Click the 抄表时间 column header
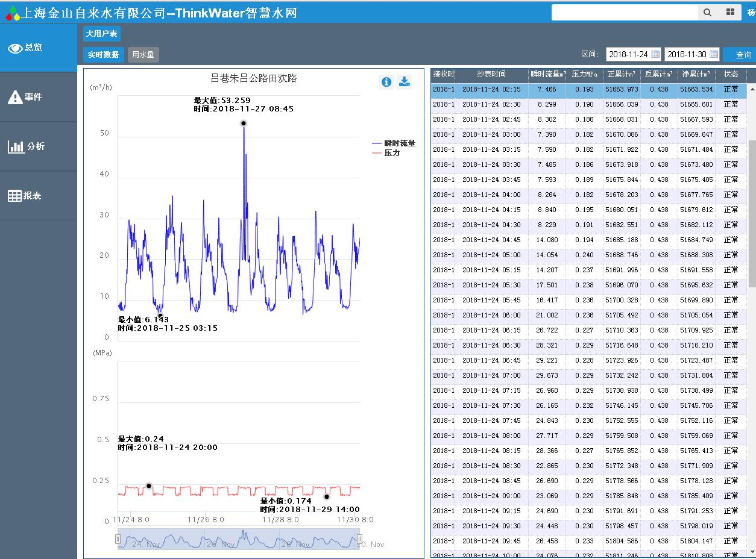Image resolution: width=756 pixels, height=559 pixels. tap(491, 74)
